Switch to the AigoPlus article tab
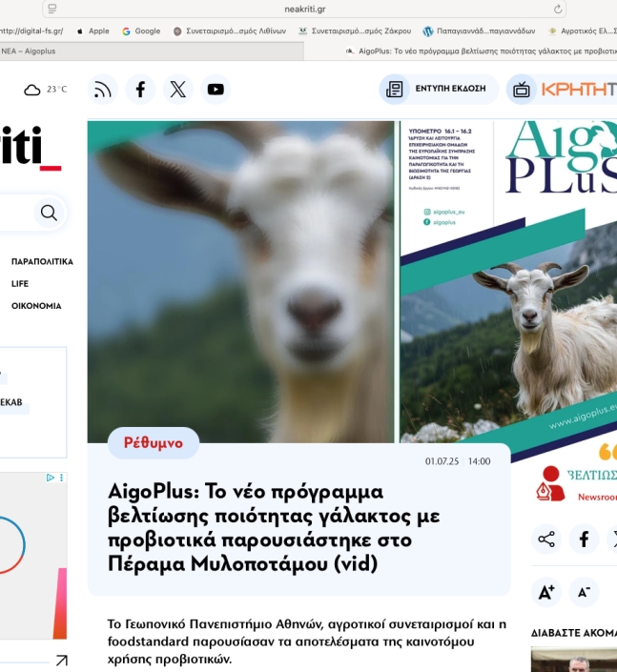 [x=477, y=51]
